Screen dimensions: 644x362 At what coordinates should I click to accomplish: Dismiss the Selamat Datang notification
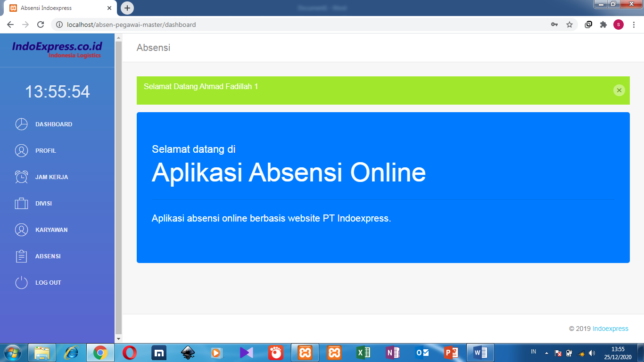tap(619, 90)
